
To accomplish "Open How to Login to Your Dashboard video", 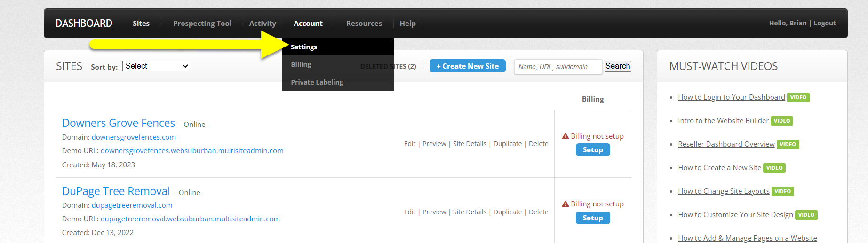I will 732,97.
